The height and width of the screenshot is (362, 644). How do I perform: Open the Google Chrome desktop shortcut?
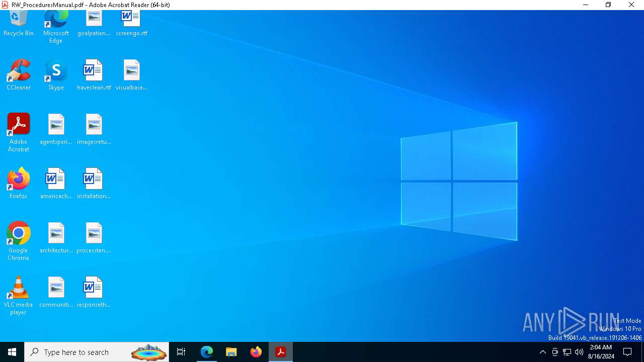click(19, 241)
